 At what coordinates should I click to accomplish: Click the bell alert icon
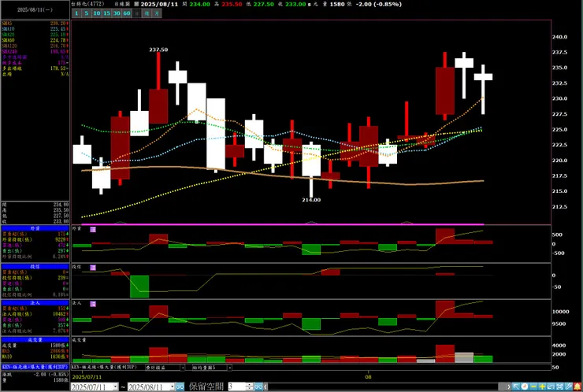pyautogui.click(x=577, y=386)
